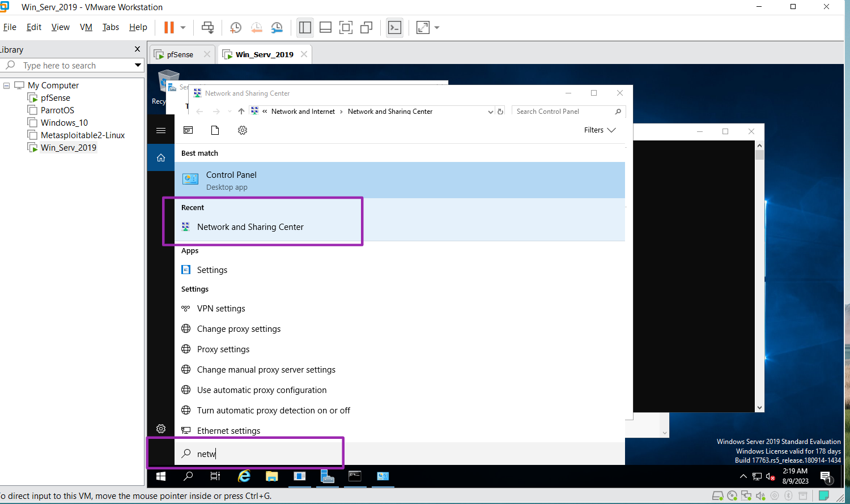
Task: Click the search box containing netw
Action: pyautogui.click(x=399, y=454)
